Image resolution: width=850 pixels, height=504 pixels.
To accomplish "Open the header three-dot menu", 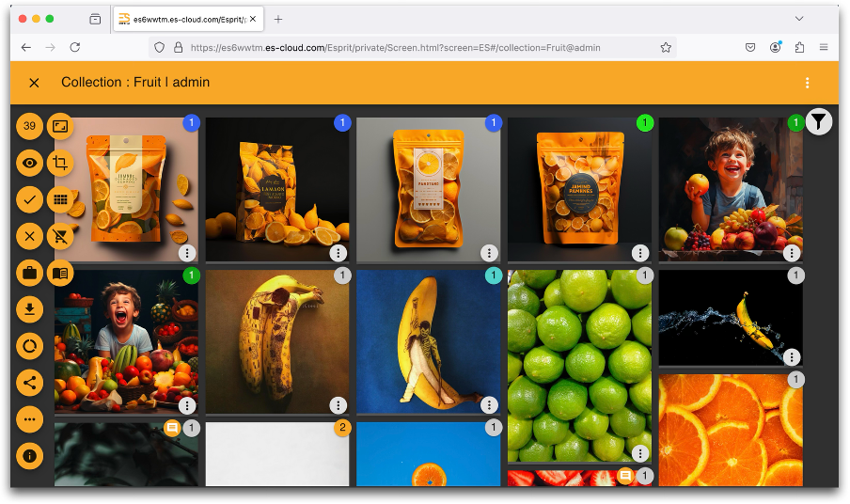I will (x=807, y=83).
